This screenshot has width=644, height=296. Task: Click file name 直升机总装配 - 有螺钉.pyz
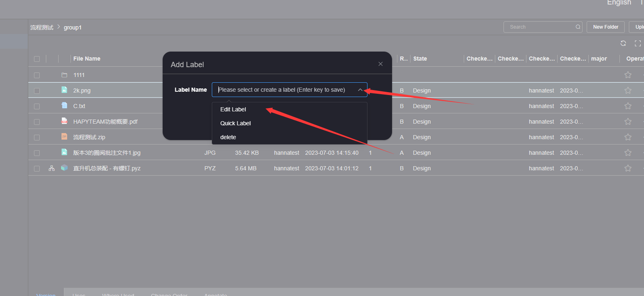coord(107,168)
